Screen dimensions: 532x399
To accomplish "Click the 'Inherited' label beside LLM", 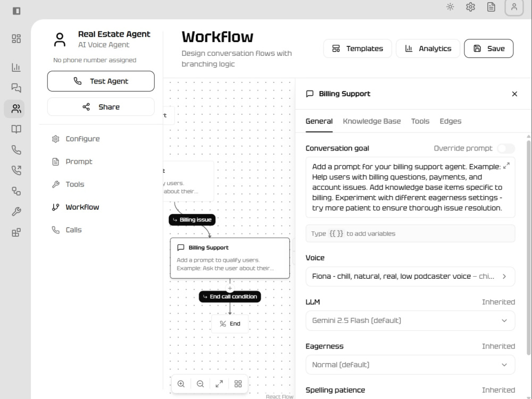I will (498, 302).
